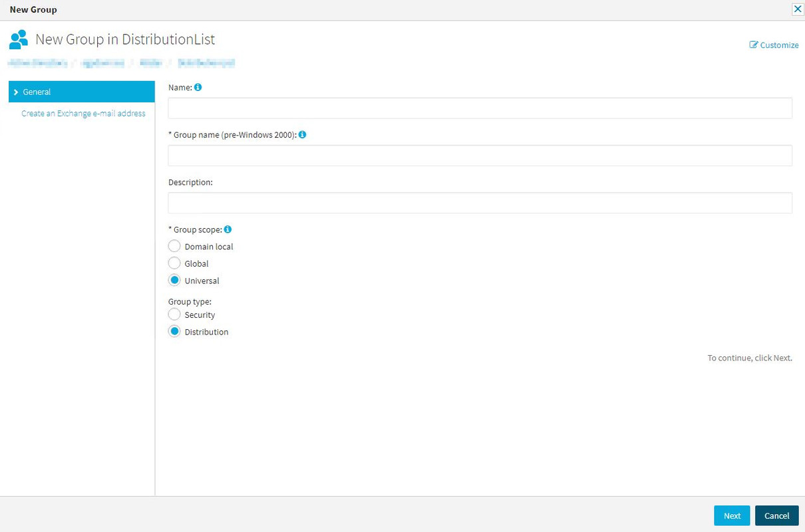Select the Domain local scope
Screen dimensions: 805x532
click(174, 246)
